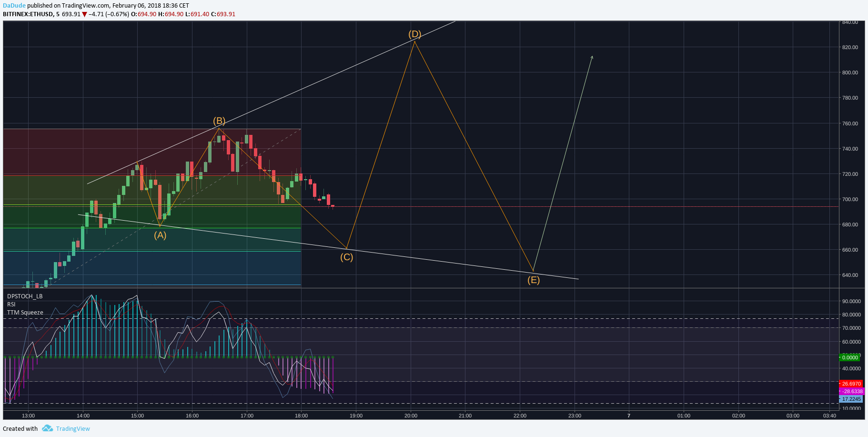
Task: Click the 820.00 price scale label
Action: tap(850, 48)
